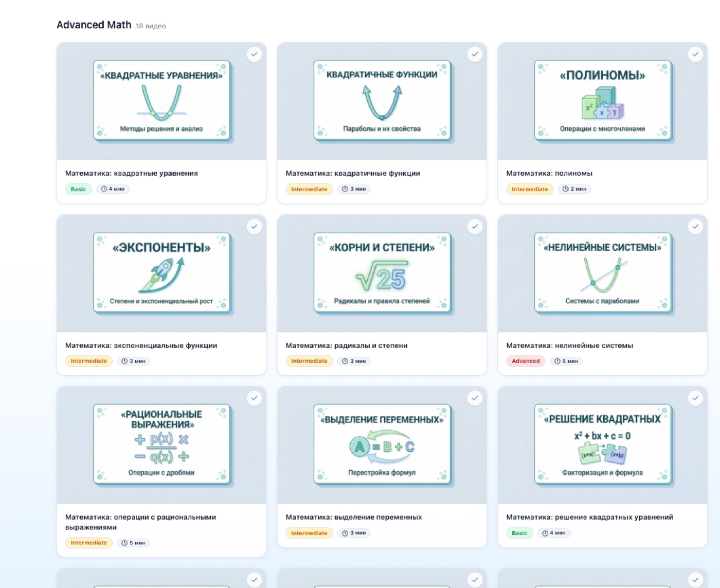This screenshot has width=720, height=588.
Task: Click the 2 мин clock duration badge
Action: [x=574, y=189]
